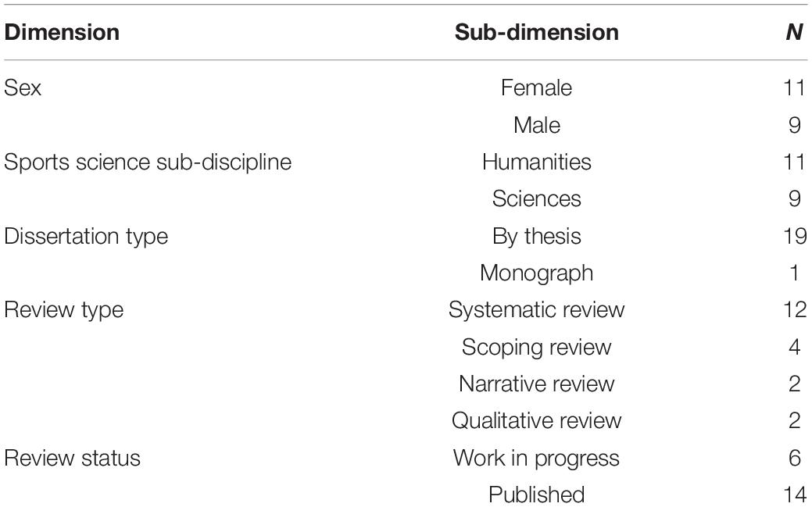Select the Male sub-dimension cell

(x=536, y=125)
